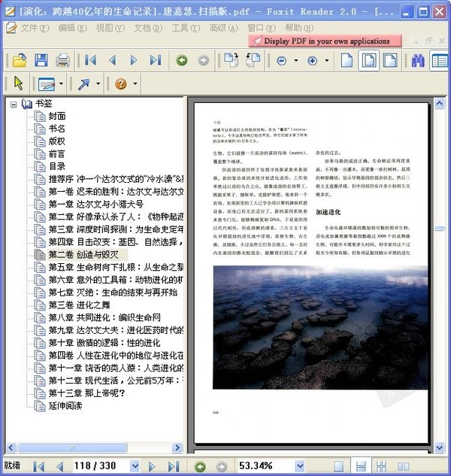Image resolution: width=451 pixels, height=476 pixels.
Task: Jump to bookmark 第一章 达尔文与小猎犬号
Action: click(x=96, y=205)
